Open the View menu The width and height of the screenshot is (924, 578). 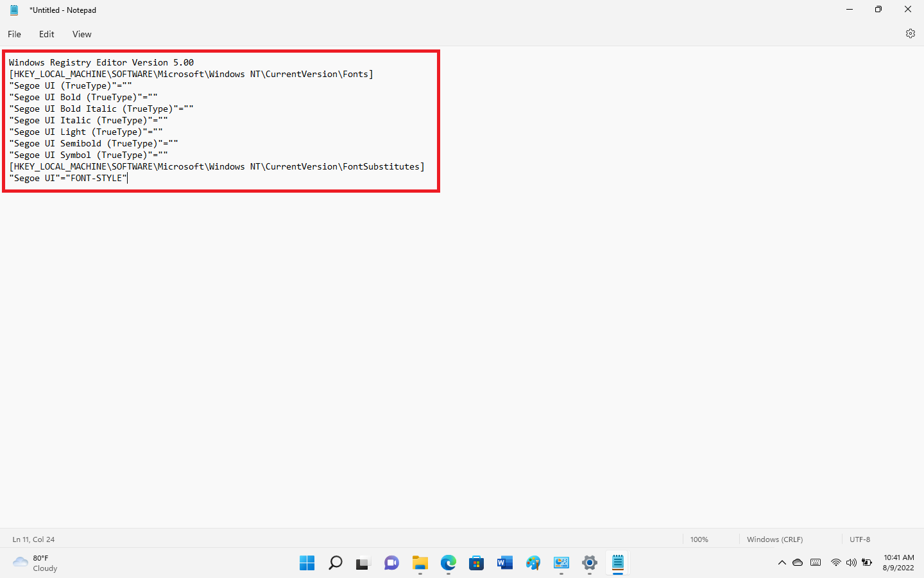(x=81, y=34)
